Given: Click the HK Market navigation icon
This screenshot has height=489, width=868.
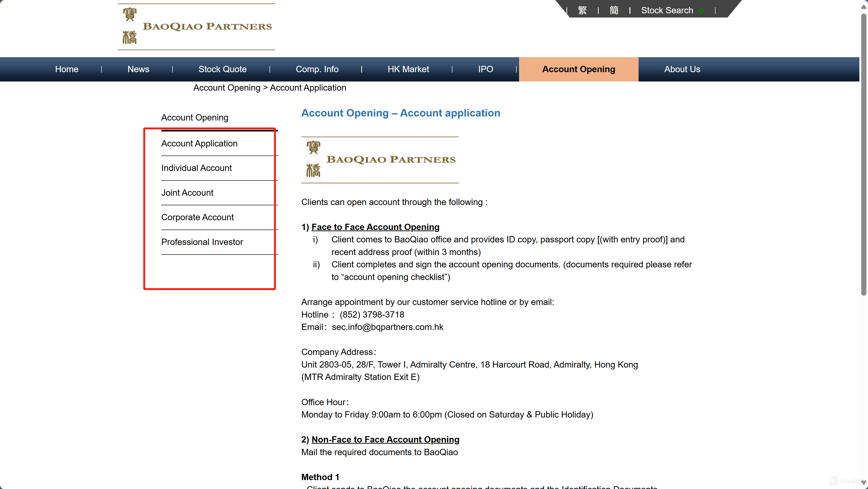Looking at the screenshot, I should tap(408, 69).
